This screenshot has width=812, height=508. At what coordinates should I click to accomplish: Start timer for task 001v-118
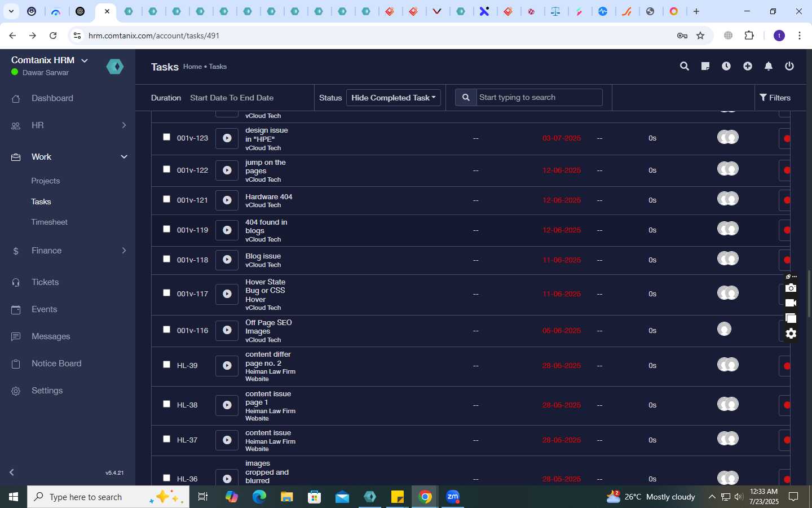click(227, 260)
